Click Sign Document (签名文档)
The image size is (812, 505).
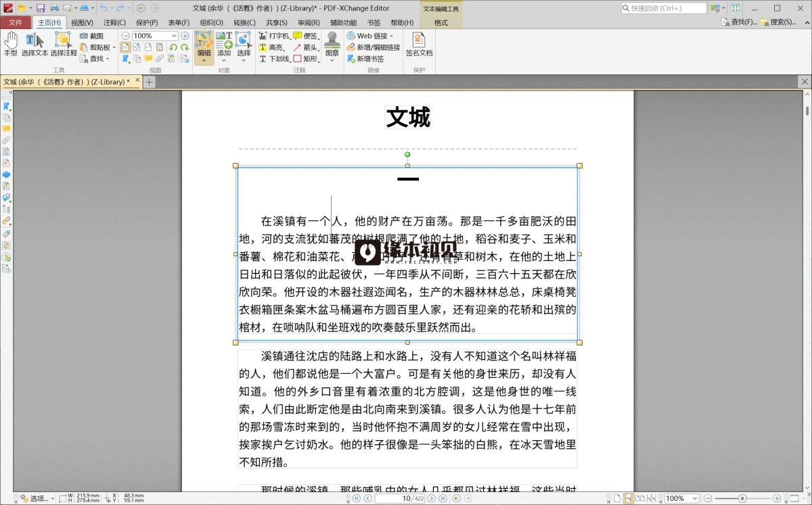click(419, 45)
